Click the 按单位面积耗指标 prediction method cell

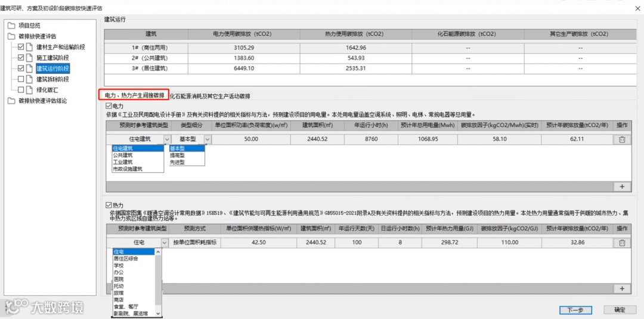pyautogui.click(x=194, y=243)
